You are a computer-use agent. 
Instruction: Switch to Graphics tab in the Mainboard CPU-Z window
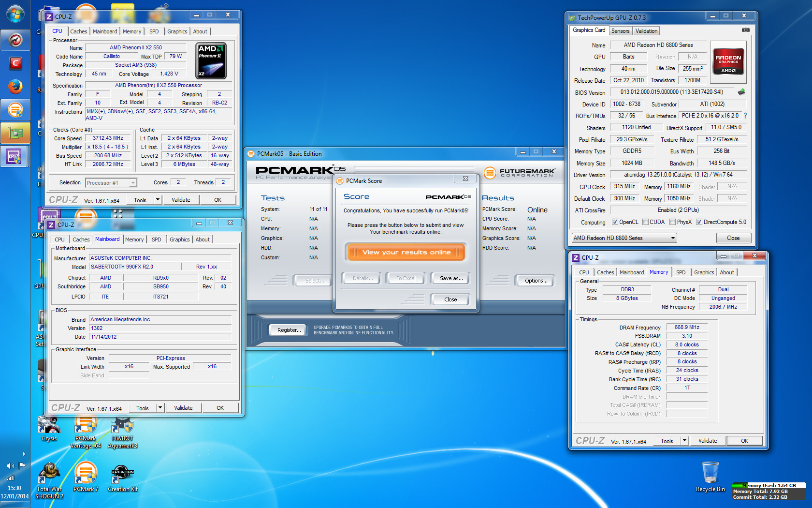click(x=179, y=239)
